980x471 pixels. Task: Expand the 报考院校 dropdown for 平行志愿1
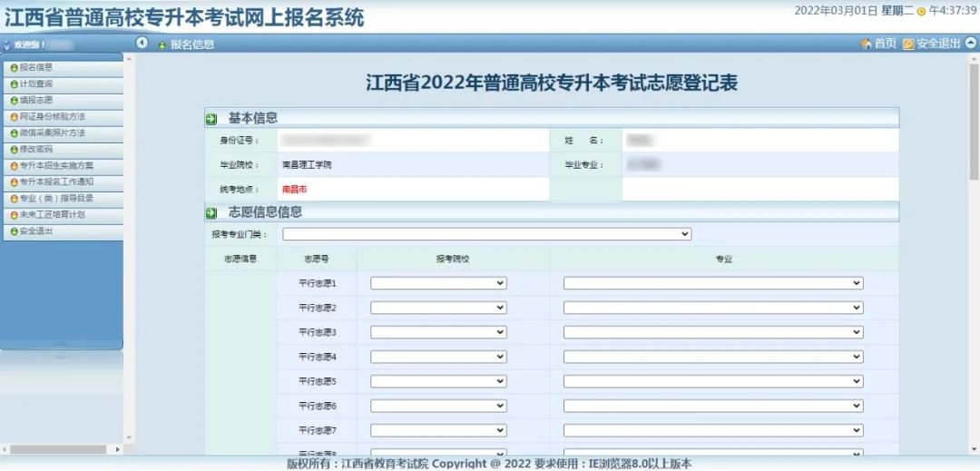click(438, 283)
